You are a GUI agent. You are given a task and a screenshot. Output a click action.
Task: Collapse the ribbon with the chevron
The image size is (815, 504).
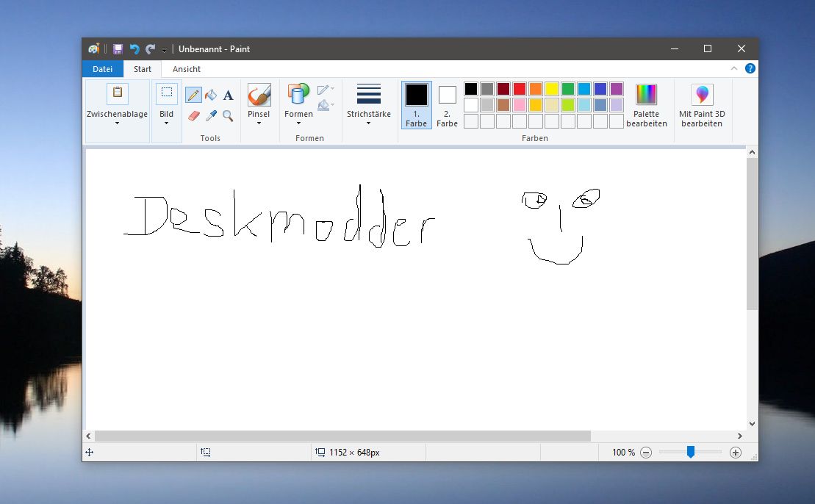point(734,68)
